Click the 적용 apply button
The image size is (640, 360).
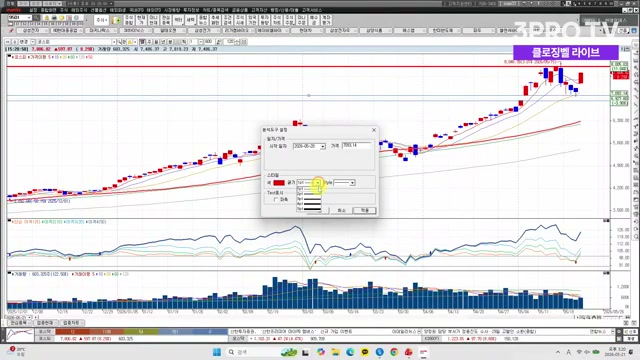pos(364,210)
